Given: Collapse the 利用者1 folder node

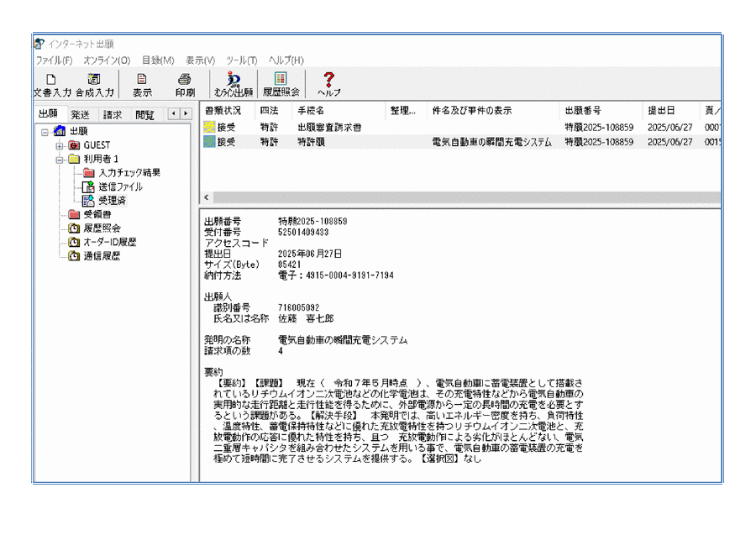Looking at the screenshot, I should 60,160.
